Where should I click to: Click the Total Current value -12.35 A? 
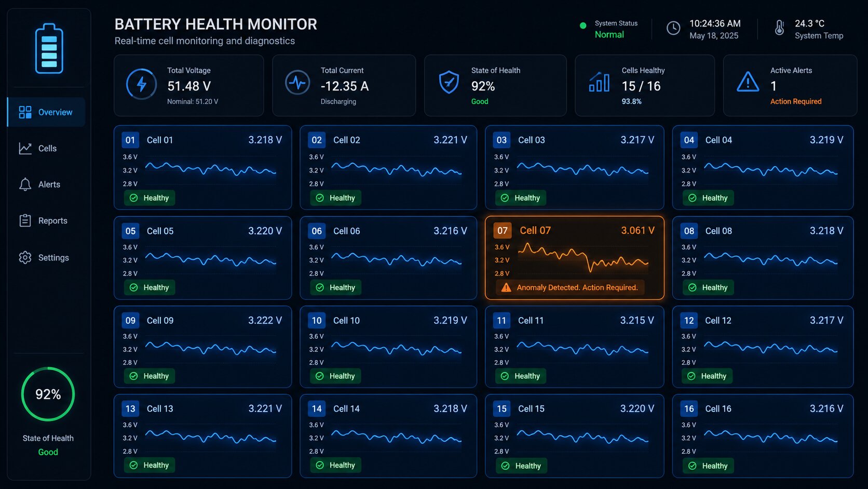pyautogui.click(x=345, y=86)
